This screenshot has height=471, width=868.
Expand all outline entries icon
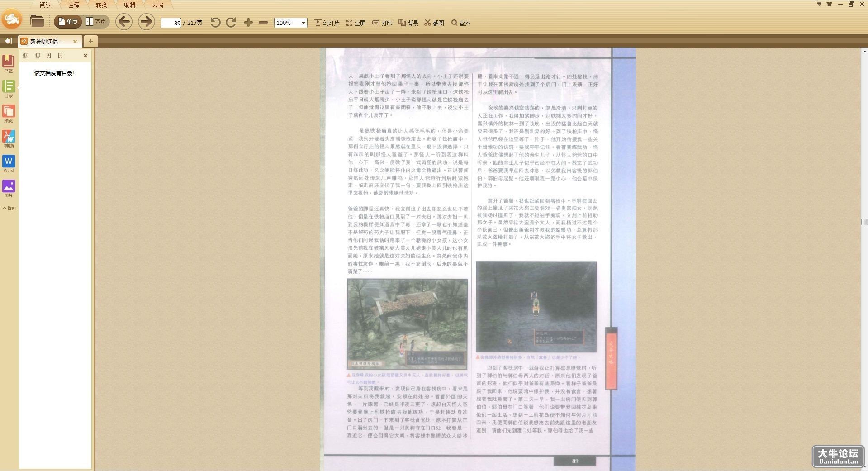coord(26,56)
